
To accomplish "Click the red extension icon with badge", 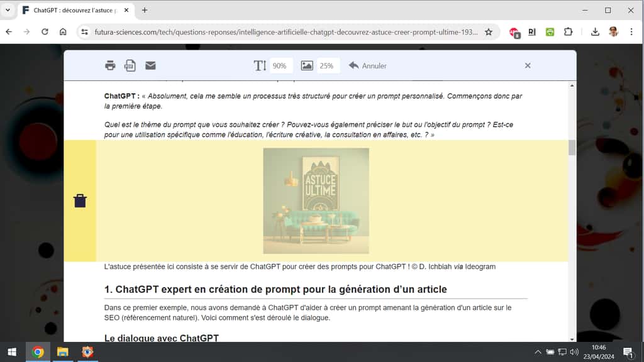I will (514, 33).
